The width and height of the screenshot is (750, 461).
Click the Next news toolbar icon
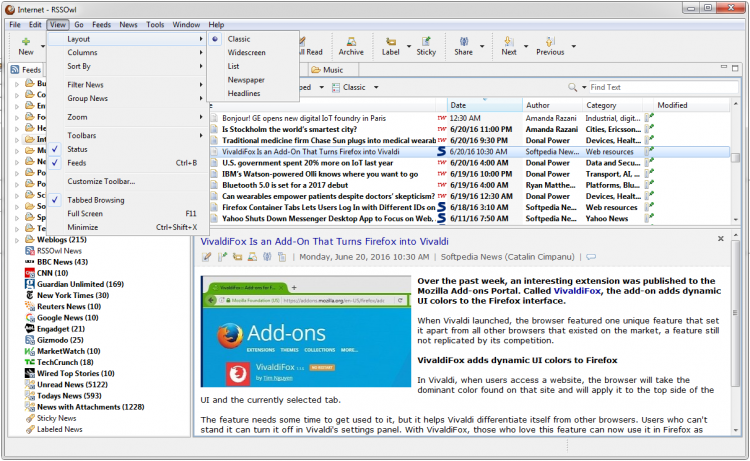509,42
